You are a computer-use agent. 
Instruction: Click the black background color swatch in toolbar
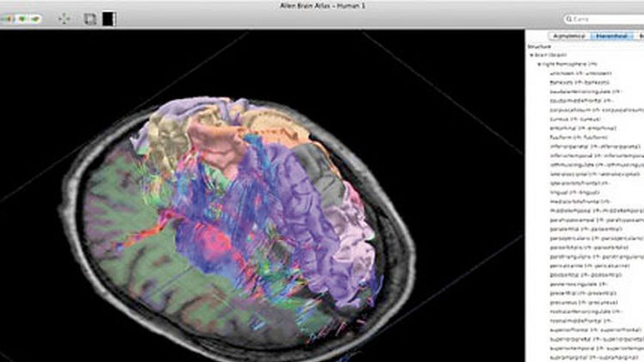(109, 18)
